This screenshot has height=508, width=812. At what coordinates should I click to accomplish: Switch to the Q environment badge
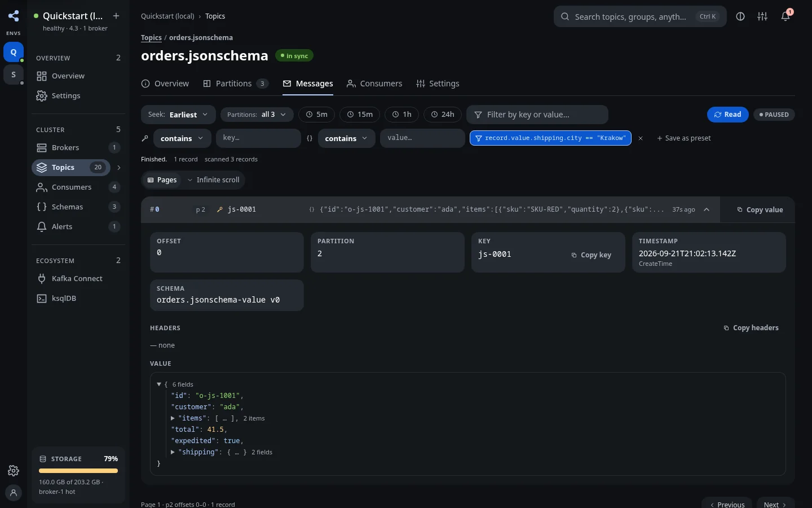(x=14, y=52)
